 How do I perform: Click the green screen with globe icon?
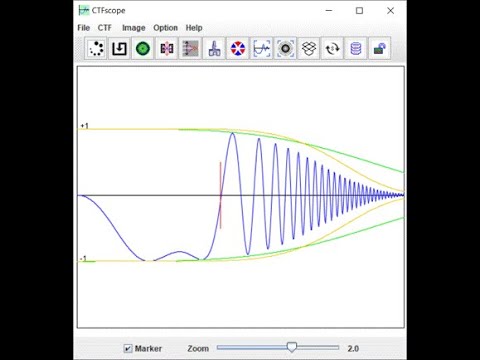point(380,49)
